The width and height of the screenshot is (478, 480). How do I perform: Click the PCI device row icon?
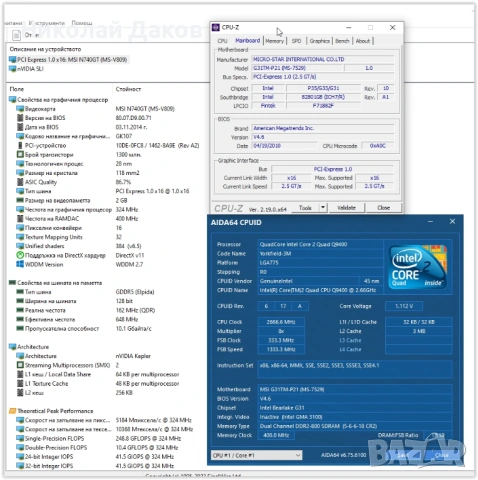pos(20,145)
